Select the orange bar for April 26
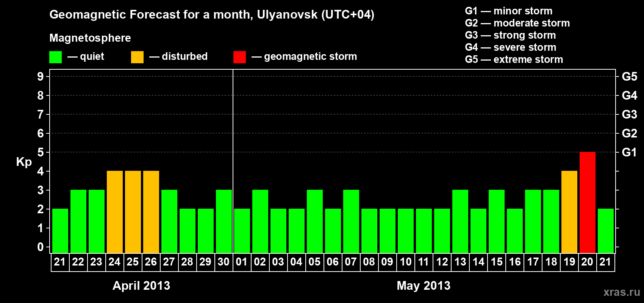This screenshot has width=644, height=303. coord(151,212)
